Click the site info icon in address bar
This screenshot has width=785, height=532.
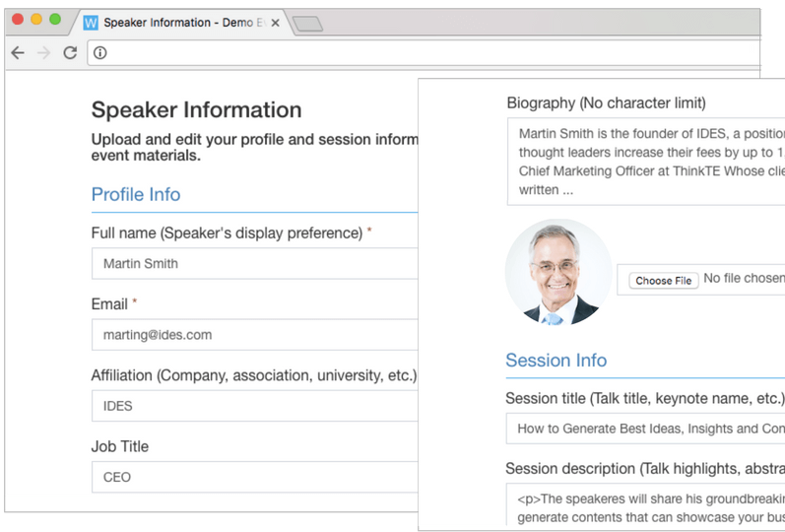tap(100, 53)
